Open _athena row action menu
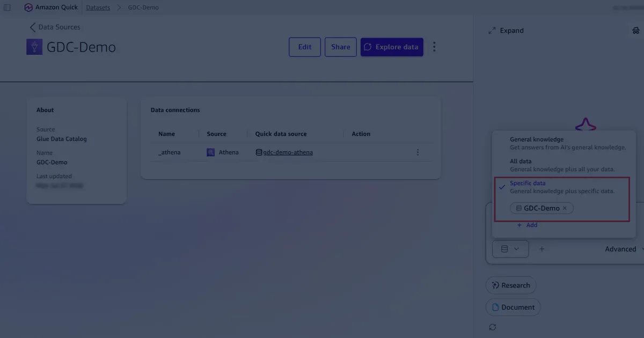Viewport: 644px width, 338px height. 418,152
